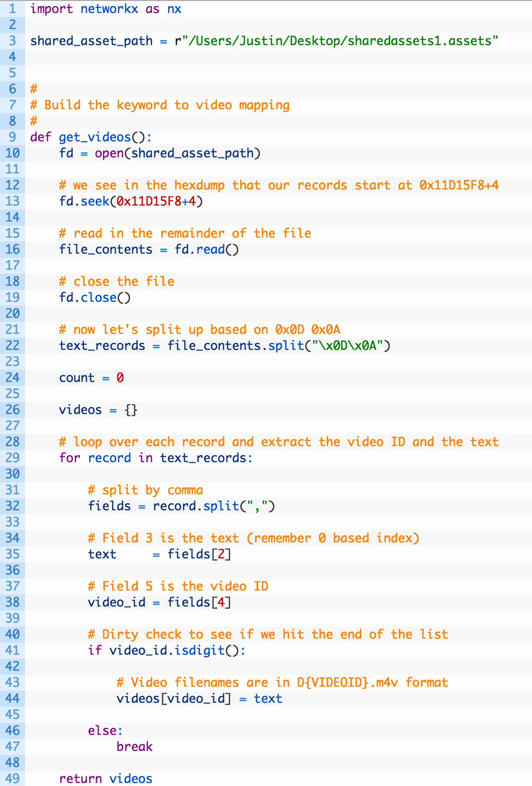Click line number 9 in the gutter
The width and height of the screenshot is (532, 786).
[12, 137]
